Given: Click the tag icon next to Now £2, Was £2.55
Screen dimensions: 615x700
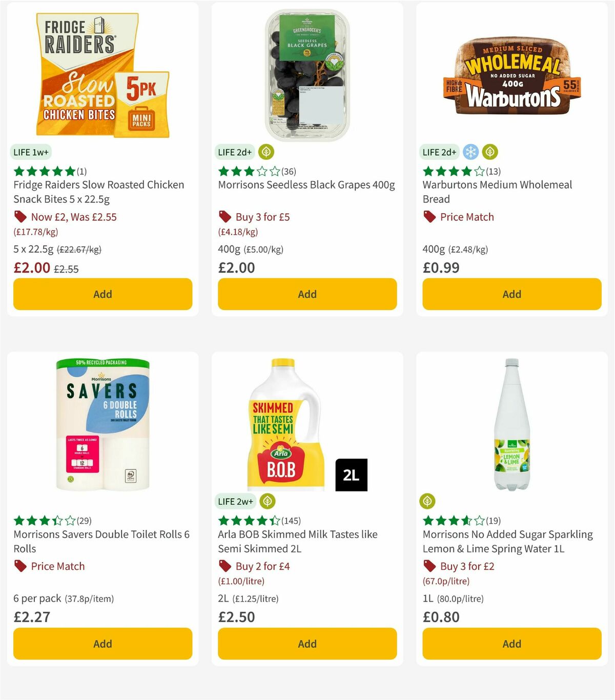Looking at the screenshot, I should point(20,217).
